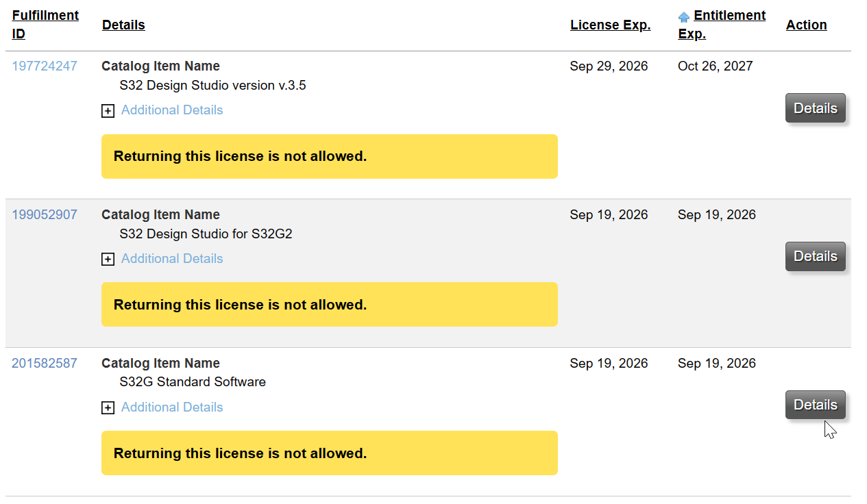This screenshot has height=504, width=867.
Task: Click the Oct 26, 2027 entitlement expiration entry
Action: [x=715, y=66]
